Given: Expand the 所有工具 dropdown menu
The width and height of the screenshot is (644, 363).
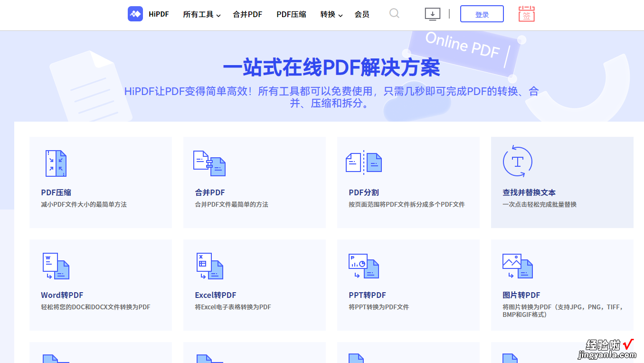Looking at the screenshot, I should pyautogui.click(x=202, y=14).
